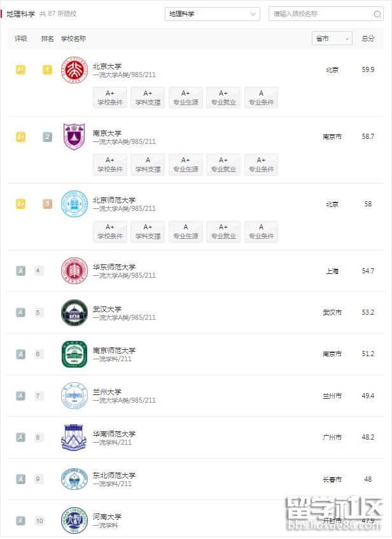Expand the 省市 province filter dropdown
392x539 pixels.
coord(332,39)
